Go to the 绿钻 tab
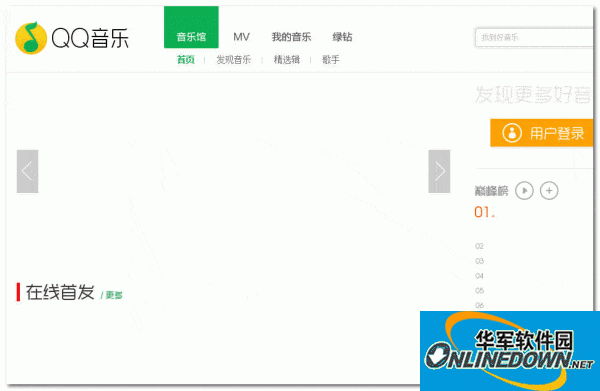 tap(342, 37)
